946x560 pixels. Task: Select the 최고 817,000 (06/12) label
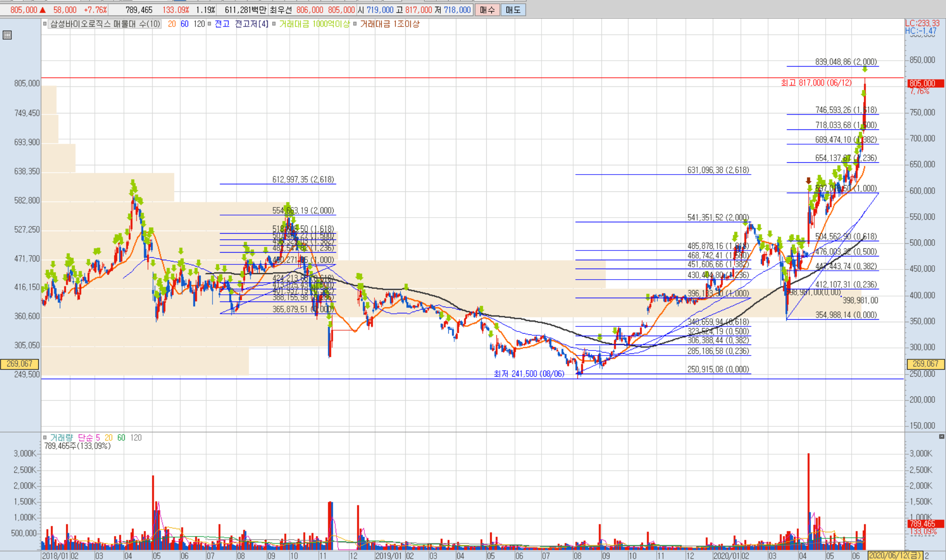pyautogui.click(x=816, y=83)
